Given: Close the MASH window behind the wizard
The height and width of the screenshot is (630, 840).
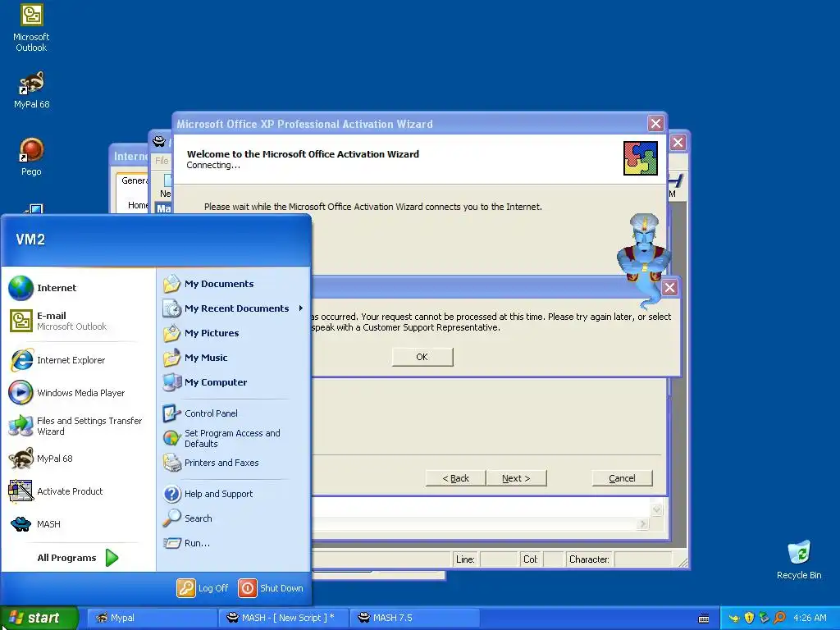Looking at the screenshot, I should click(678, 143).
